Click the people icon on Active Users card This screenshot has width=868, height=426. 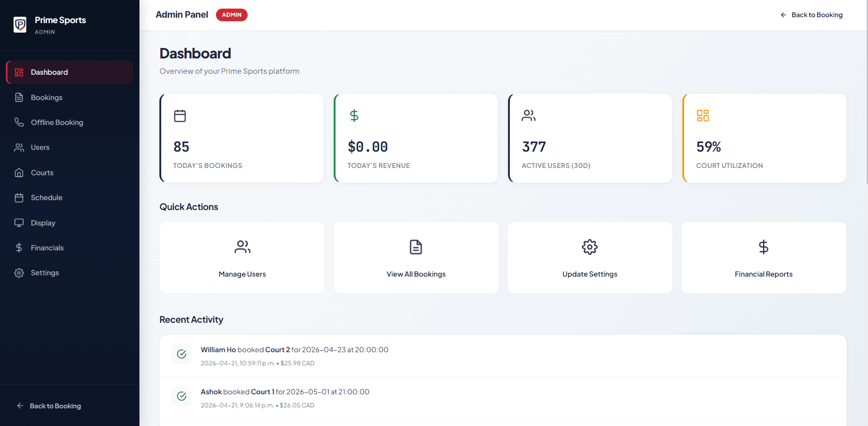pos(528,116)
